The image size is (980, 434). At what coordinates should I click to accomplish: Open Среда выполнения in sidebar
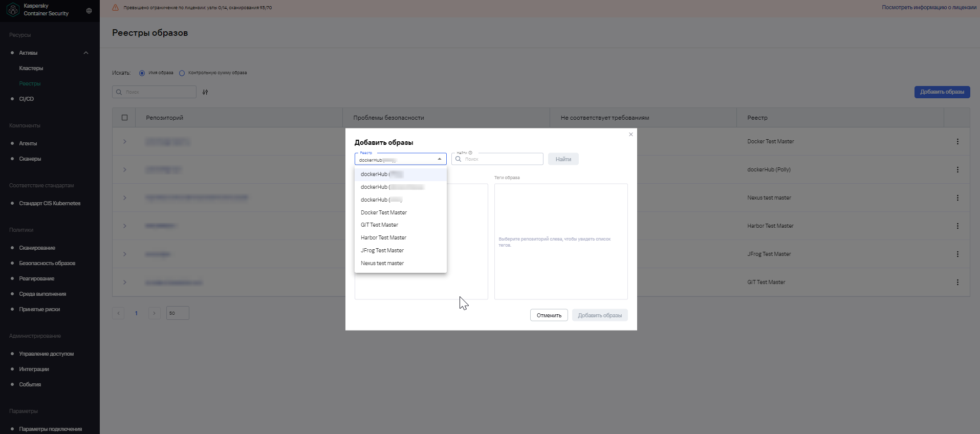coord(42,294)
